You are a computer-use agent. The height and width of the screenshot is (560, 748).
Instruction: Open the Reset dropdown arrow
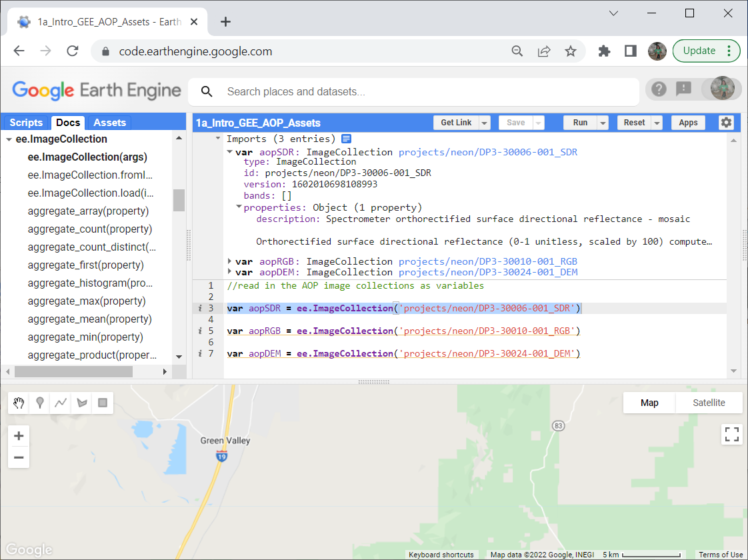[657, 123]
